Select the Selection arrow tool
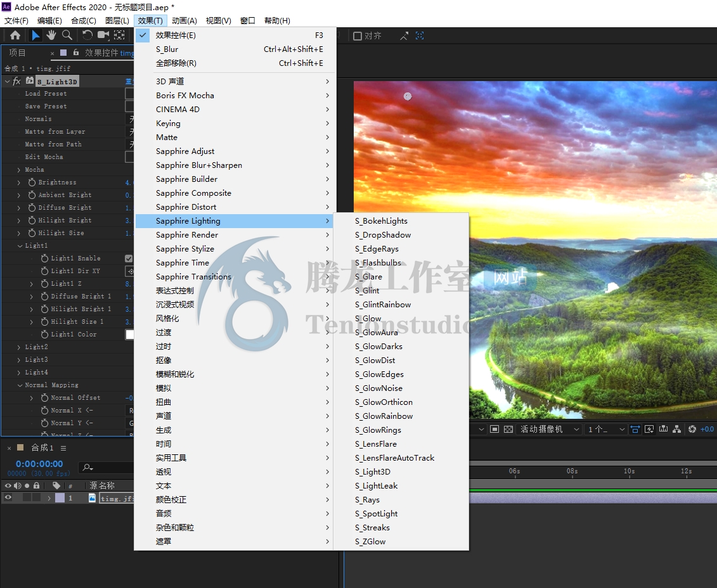Image resolution: width=717 pixels, height=588 pixels. (36, 35)
